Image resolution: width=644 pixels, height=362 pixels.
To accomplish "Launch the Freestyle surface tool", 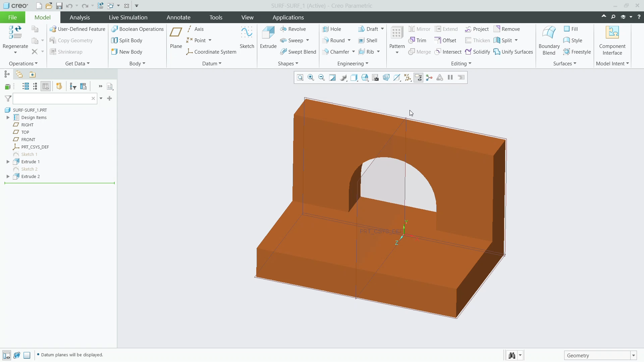I will (577, 52).
